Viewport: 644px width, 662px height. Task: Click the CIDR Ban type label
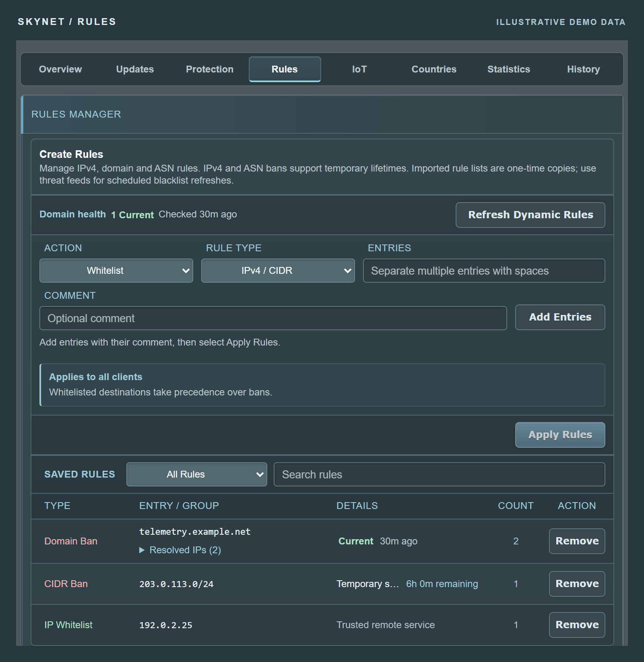coord(66,584)
